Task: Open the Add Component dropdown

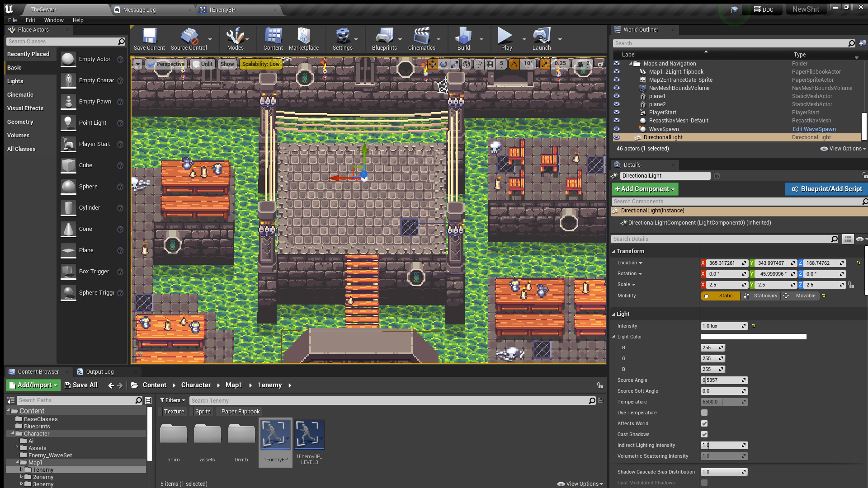Action: click(645, 189)
